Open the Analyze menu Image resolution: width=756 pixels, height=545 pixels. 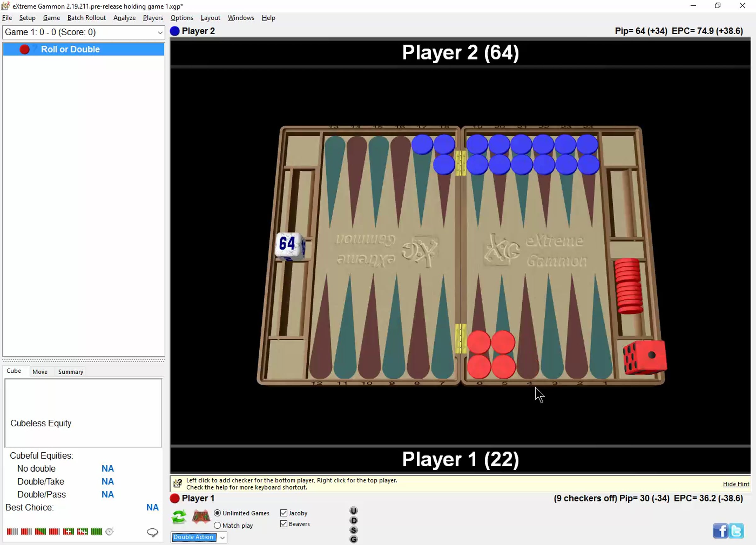click(x=124, y=18)
